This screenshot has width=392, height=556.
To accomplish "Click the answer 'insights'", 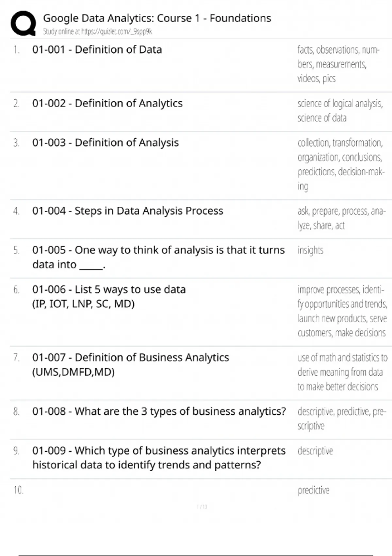I will [310, 250].
